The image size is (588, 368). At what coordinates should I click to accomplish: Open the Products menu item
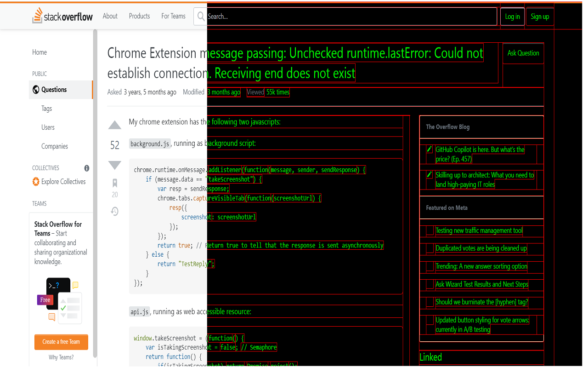click(139, 16)
